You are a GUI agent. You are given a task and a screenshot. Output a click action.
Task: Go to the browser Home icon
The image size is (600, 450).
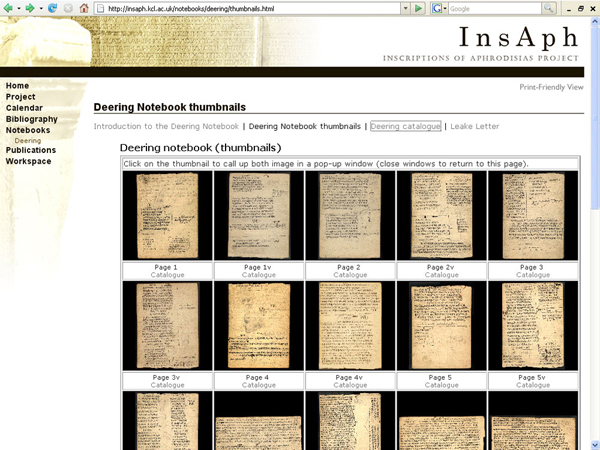(84, 8)
